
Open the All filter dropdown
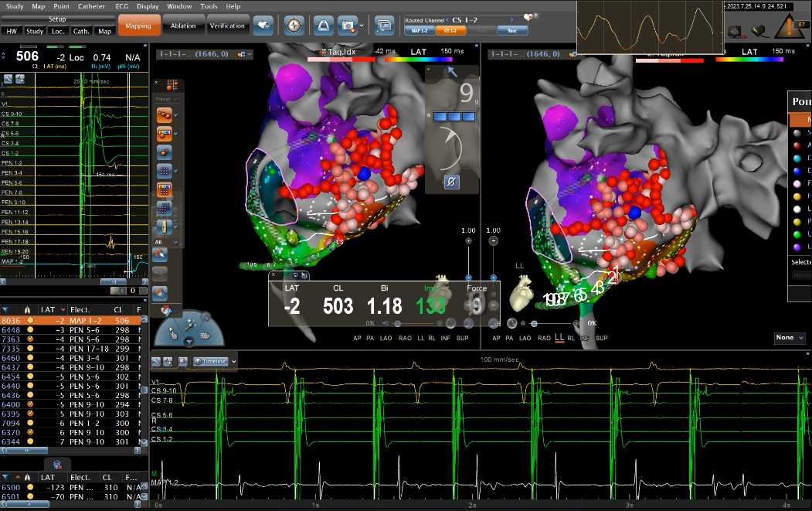point(167,242)
